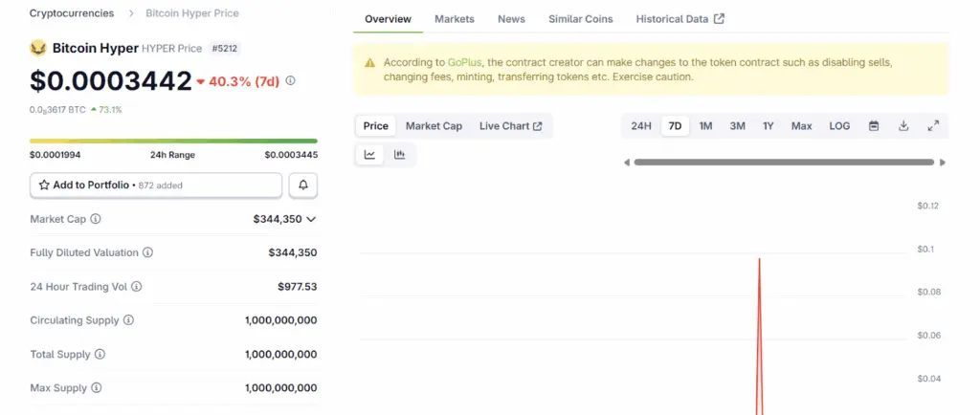
Task: Open the Markets tab
Action: 454,19
